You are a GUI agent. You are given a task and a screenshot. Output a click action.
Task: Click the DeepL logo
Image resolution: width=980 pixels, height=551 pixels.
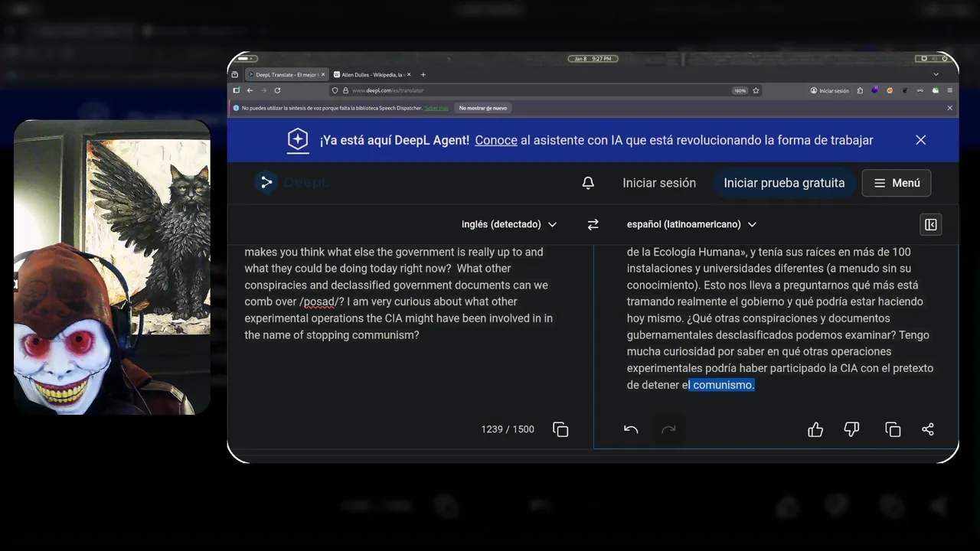(292, 183)
